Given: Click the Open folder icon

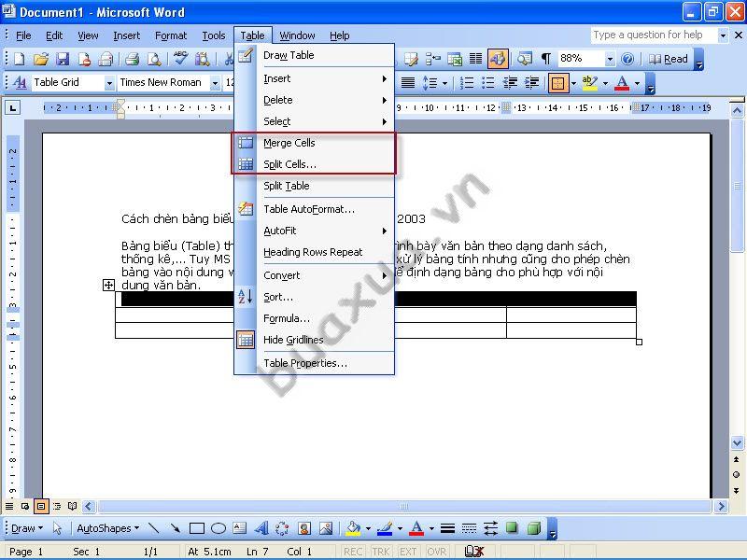Looking at the screenshot, I should pyautogui.click(x=41, y=59).
